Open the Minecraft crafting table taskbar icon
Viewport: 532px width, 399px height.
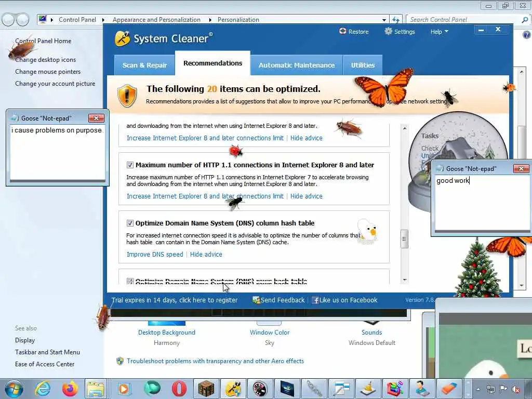(x=206, y=389)
